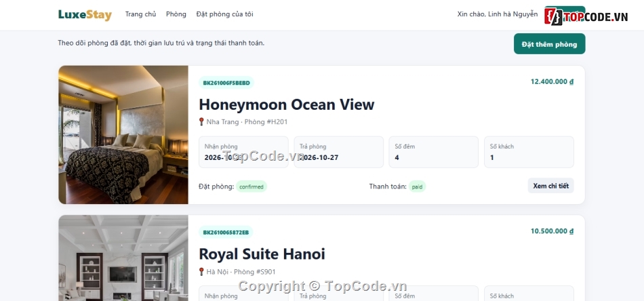The image size is (644, 301).
Task: Open the Honeymoon Ocean View room photo
Action: (x=123, y=135)
